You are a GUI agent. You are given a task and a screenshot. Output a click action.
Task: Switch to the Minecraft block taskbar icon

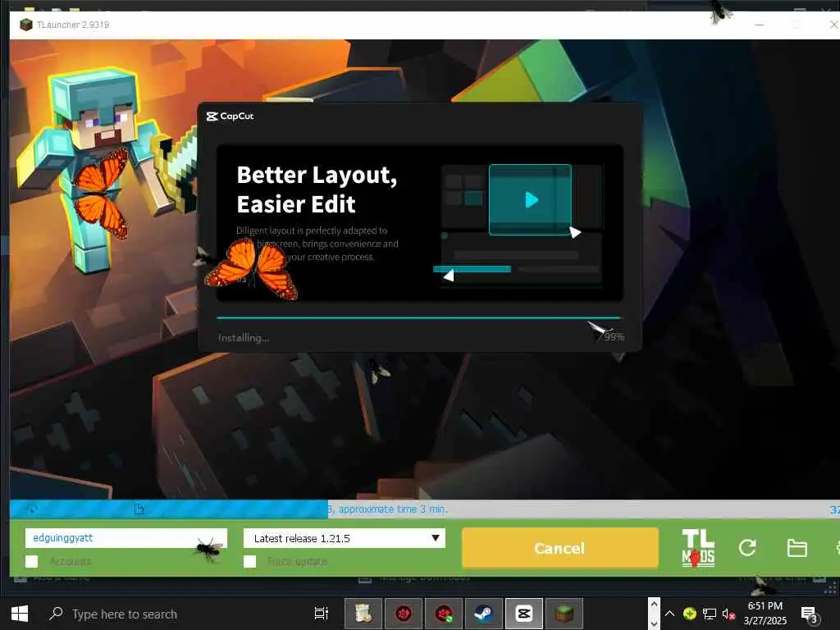pos(564,614)
